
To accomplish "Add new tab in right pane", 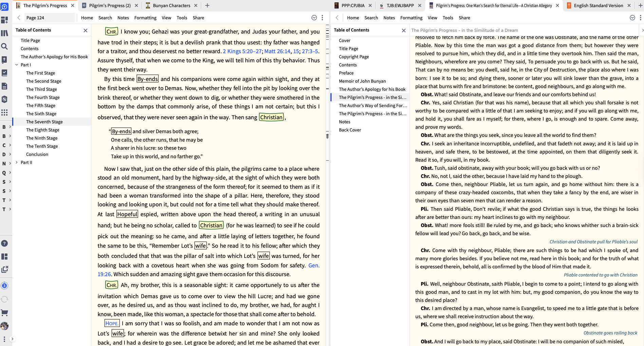I will 641,5.
